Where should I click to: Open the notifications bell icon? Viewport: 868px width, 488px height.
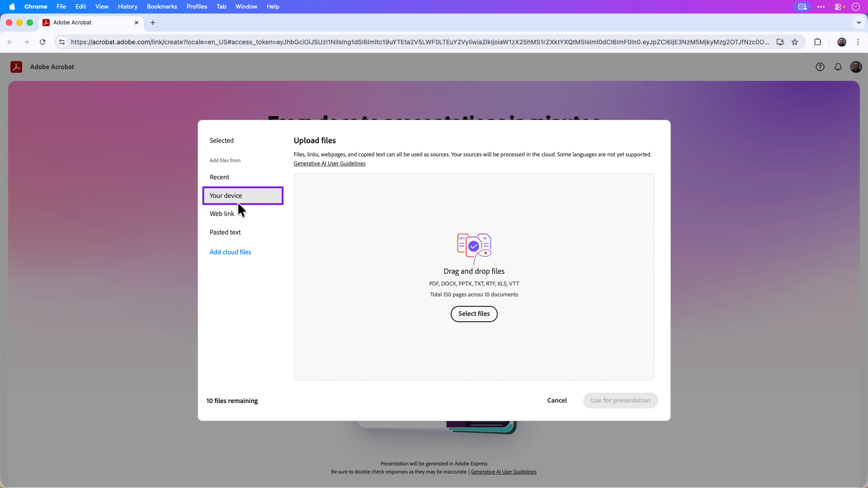click(x=838, y=67)
